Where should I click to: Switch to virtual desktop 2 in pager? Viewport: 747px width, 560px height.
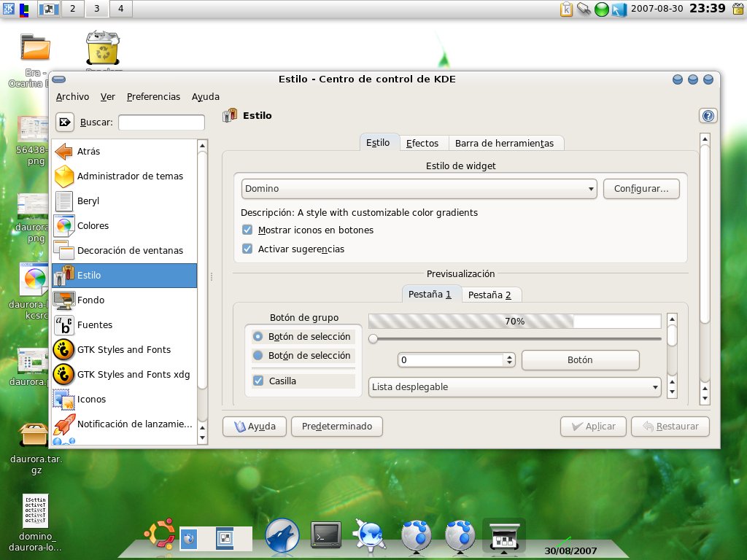pos(72,9)
